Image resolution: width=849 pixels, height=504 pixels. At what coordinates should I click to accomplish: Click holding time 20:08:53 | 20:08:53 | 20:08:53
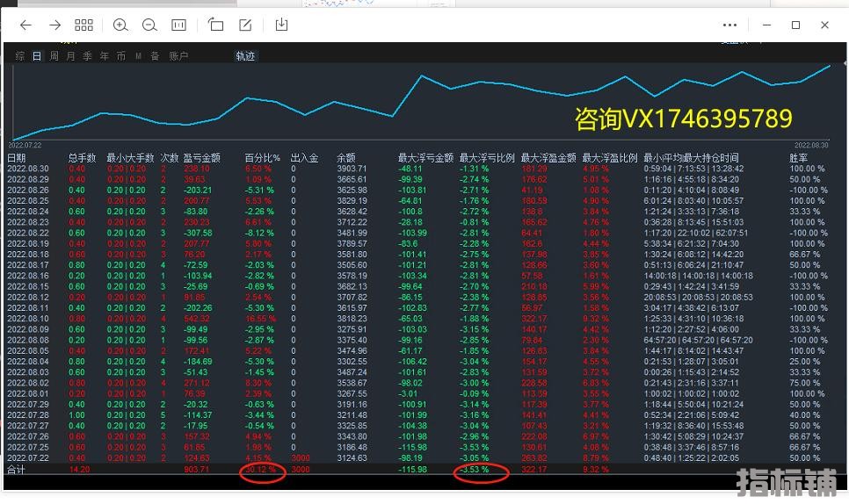pos(698,298)
